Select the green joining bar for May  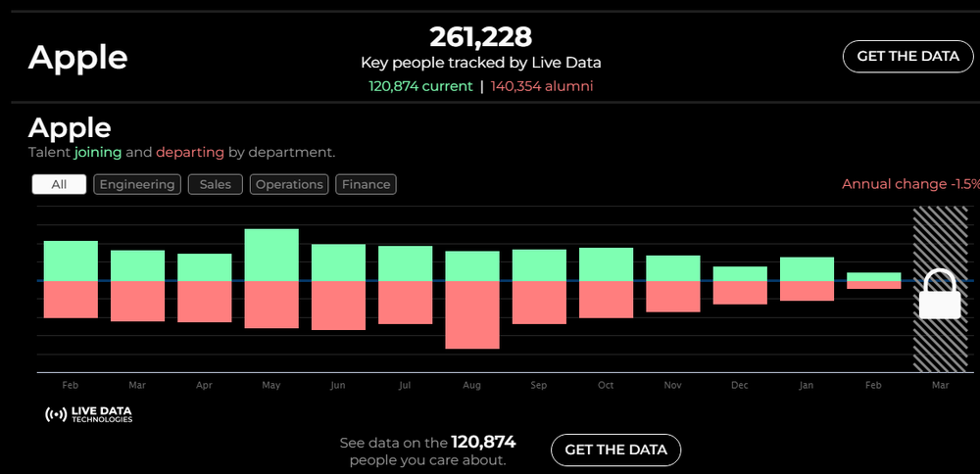pos(271,255)
